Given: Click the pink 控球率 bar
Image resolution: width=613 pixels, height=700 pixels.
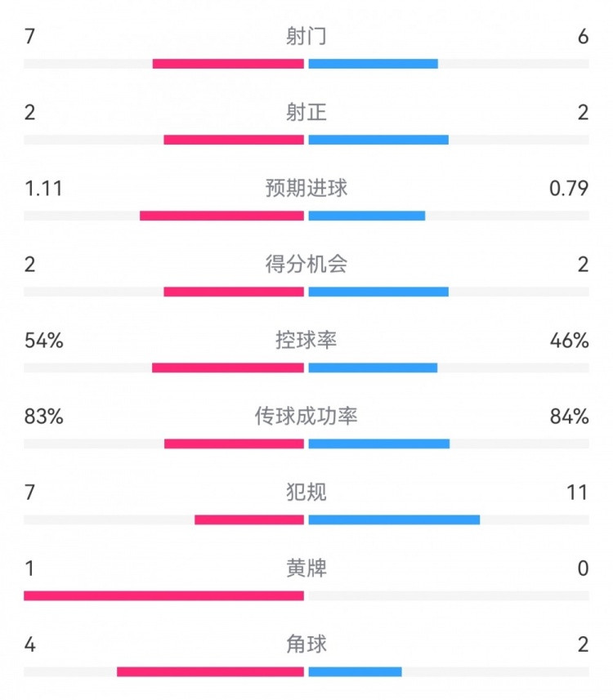Looking at the screenshot, I should point(228,368).
